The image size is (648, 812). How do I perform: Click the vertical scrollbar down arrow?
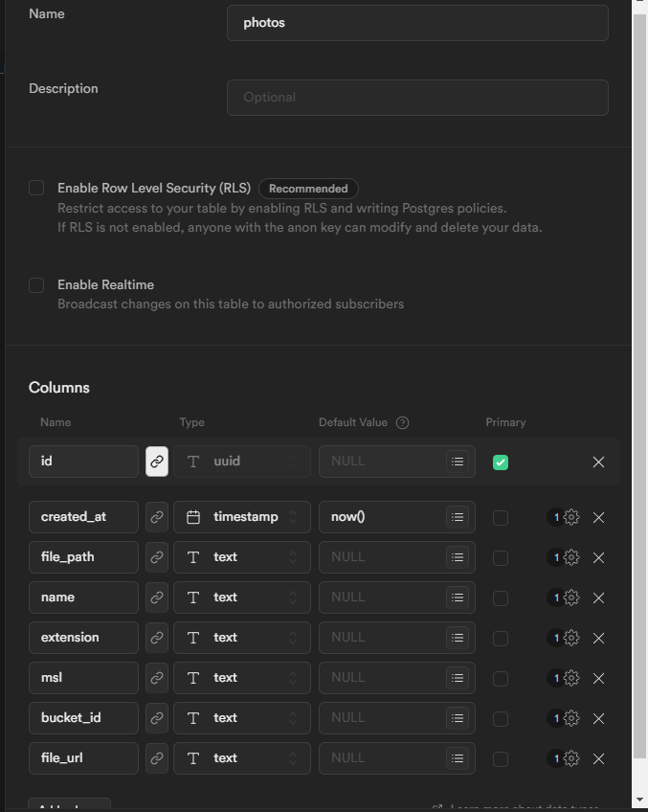tap(640, 799)
